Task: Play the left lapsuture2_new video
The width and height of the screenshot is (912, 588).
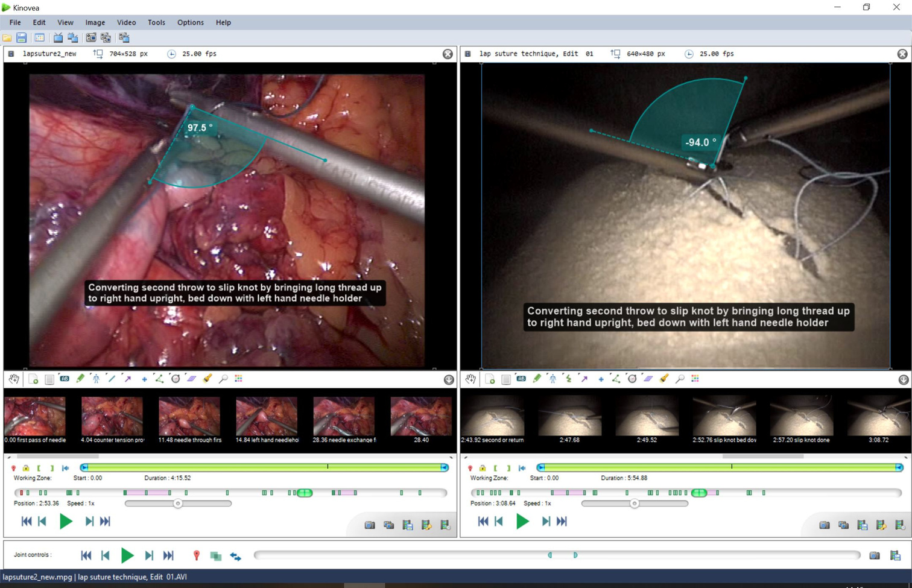Action: 66,522
